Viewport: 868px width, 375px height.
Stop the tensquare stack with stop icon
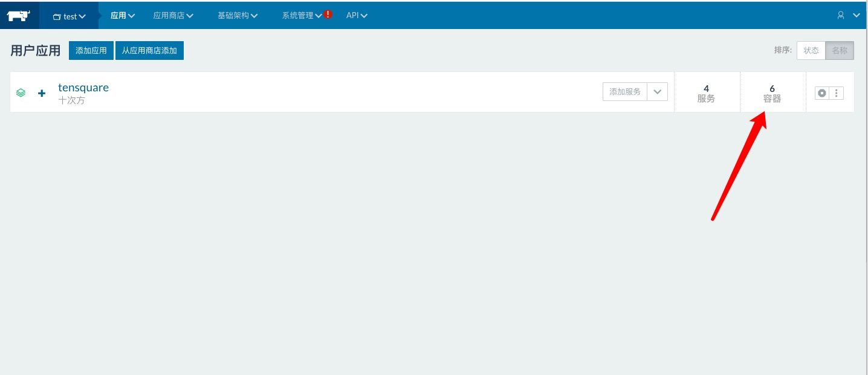point(822,93)
